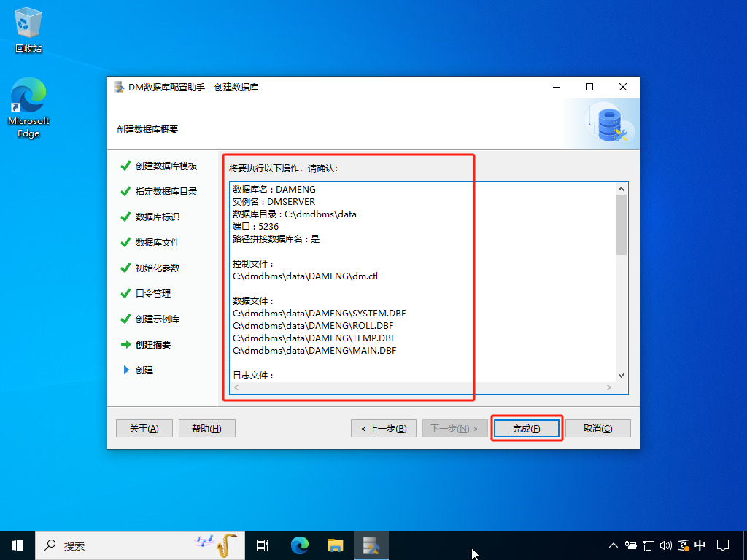The image size is (747, 560).
Task: Select the 创建数据库模板 step
Action: coord(166,166)
